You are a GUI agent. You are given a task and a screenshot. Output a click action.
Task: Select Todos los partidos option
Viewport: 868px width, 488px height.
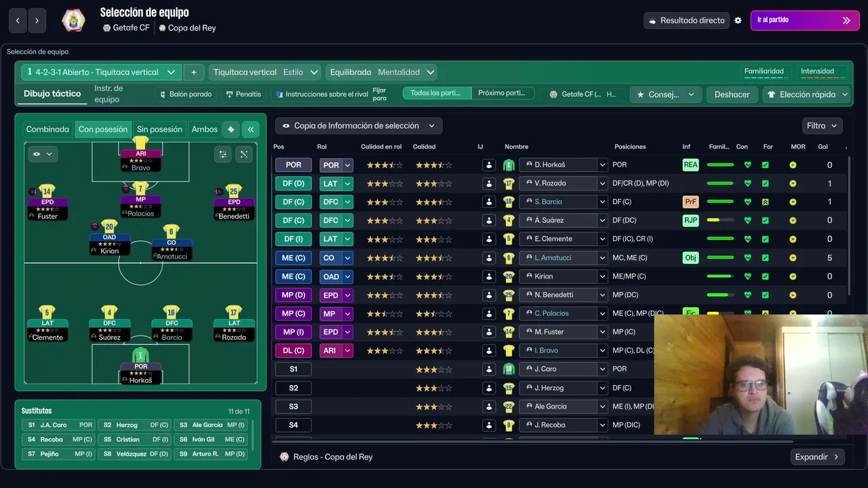437,94
